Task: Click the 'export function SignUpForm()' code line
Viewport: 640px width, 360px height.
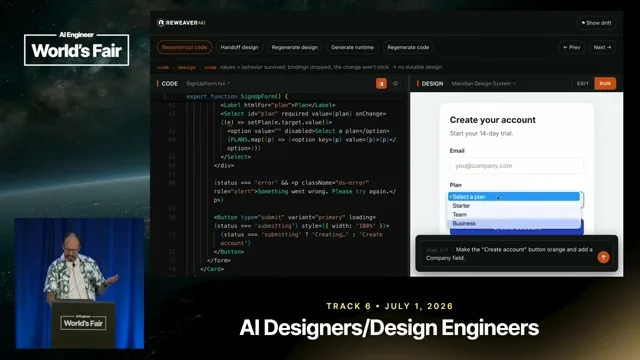Action: pyautogui.click(x=237, y=96)
